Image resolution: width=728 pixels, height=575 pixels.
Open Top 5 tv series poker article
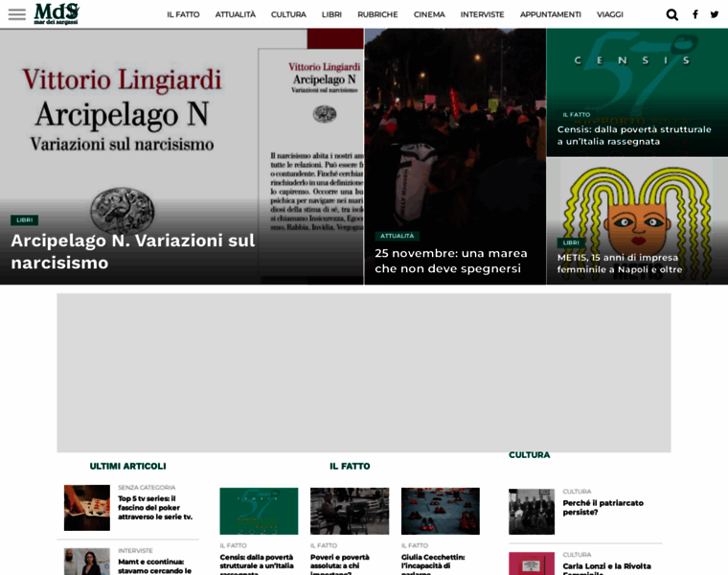pyautogui.click(x=154, y=508)
